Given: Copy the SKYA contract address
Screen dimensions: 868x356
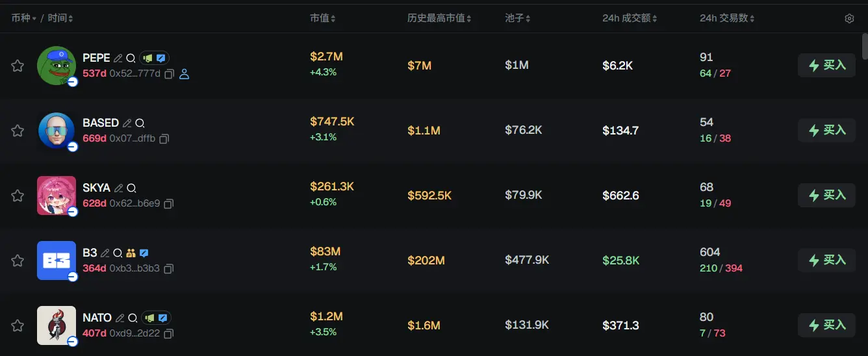Looking at the screenshot, I should pyautogui.click(x=169, y=203).
